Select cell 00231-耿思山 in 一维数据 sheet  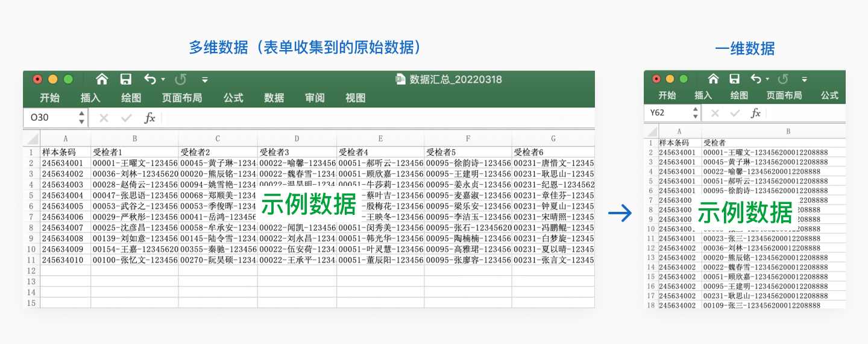pos(773,296)
